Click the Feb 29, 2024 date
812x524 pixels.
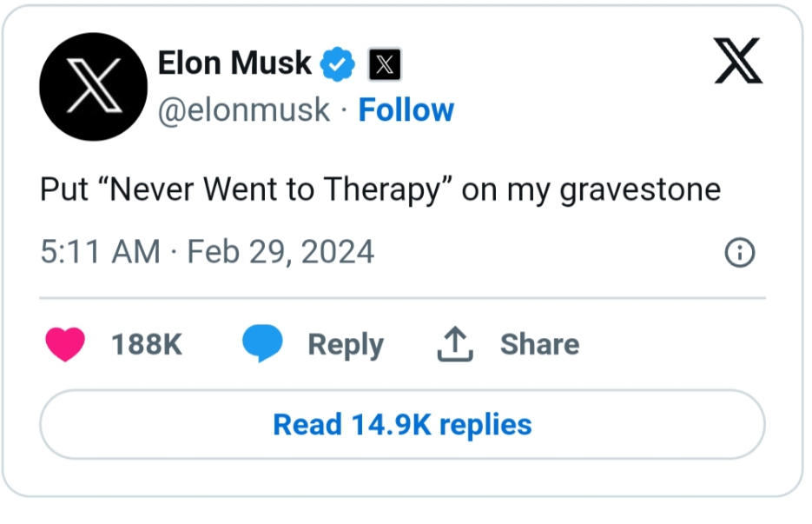pos(281,252)
